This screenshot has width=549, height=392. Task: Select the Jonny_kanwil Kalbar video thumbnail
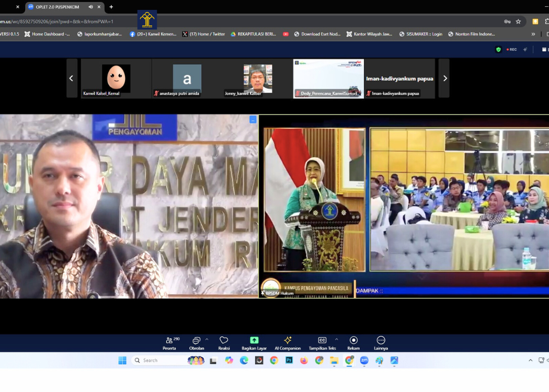coord(257,78)
